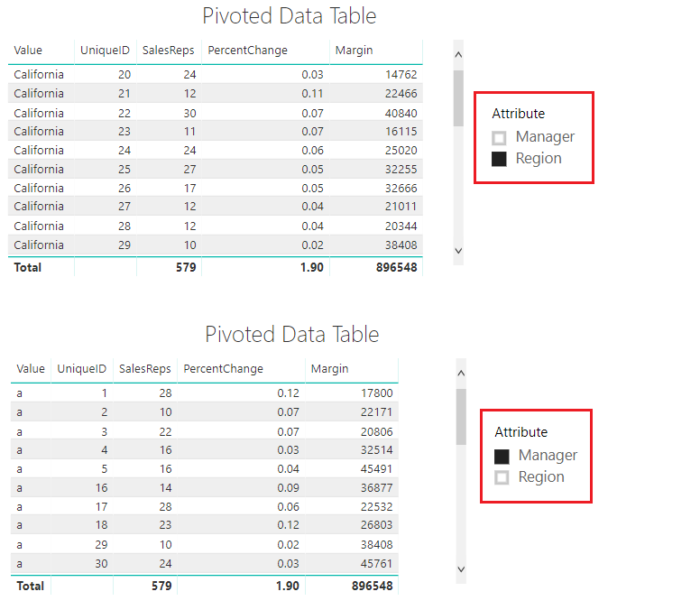
Task: Sort top table by PercentChange header
Action: point(248,50)
